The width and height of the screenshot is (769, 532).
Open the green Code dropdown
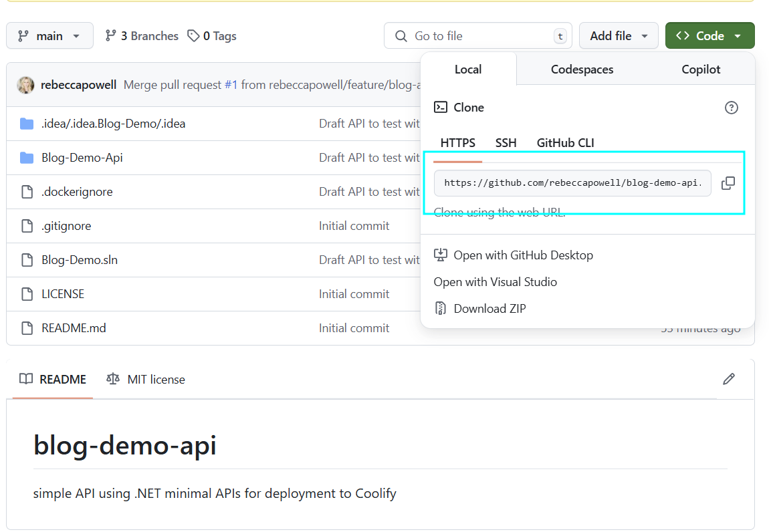point(709,35)
